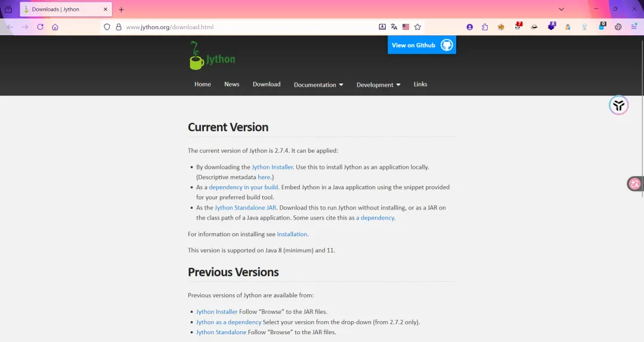
Task: Click the Current Version heading
Action: click(x=228, y=127)
